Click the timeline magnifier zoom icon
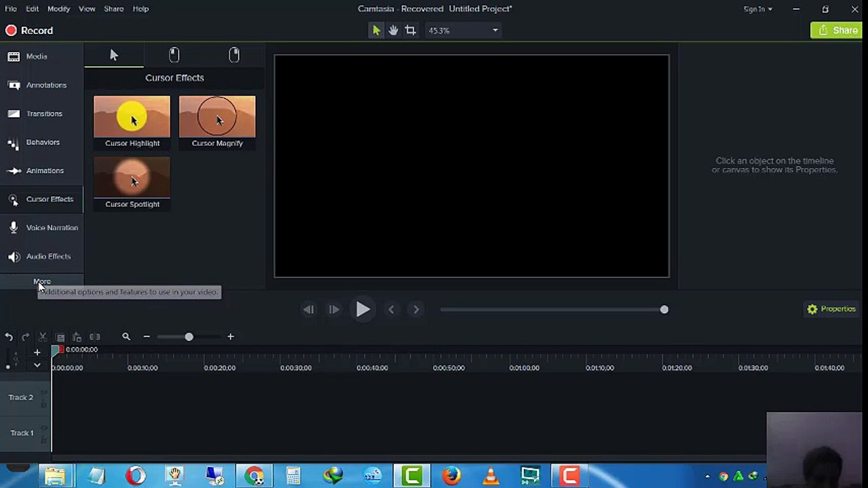 [x=126, y=337]
